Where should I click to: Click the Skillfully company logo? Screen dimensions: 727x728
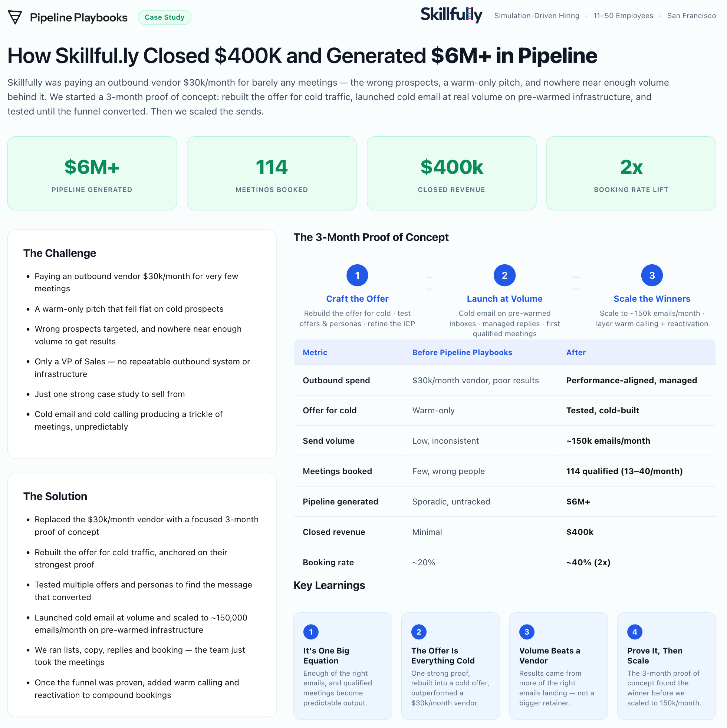[451, 15]
